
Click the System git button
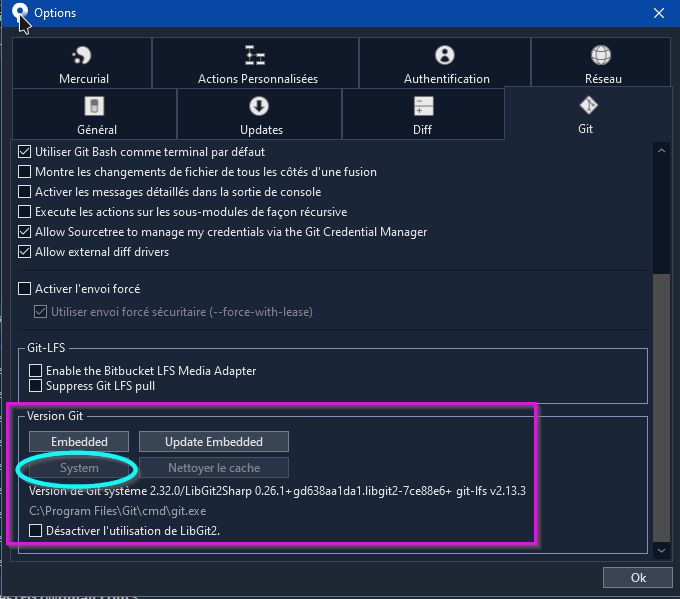pyautogui.click(x=79, y=468)
